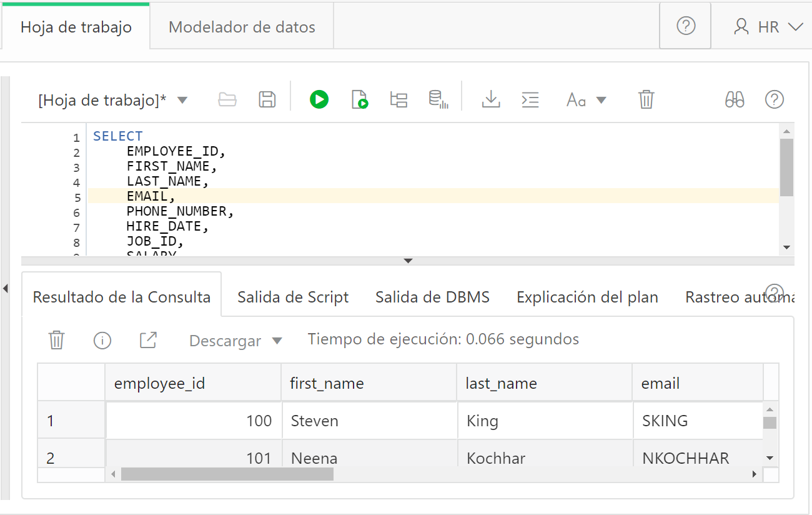Open a saved worksheet
This screenshot has width=812, height=515.
[227, 99]
